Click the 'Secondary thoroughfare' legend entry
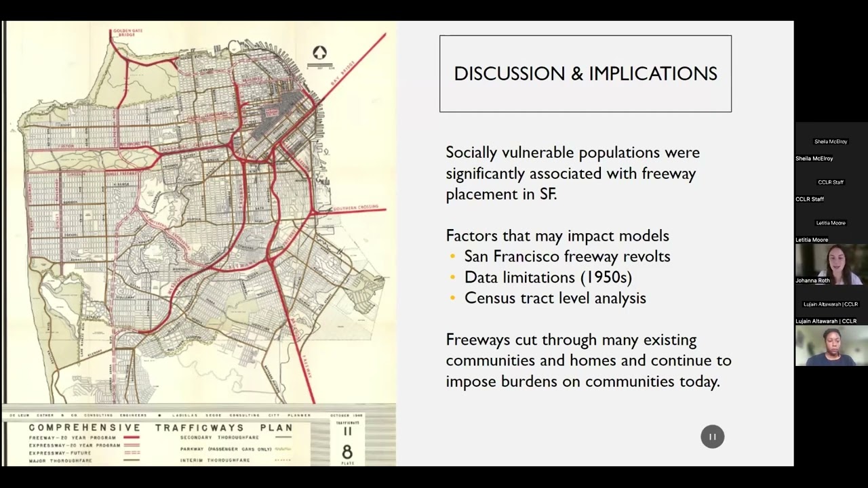 [235, 438]
